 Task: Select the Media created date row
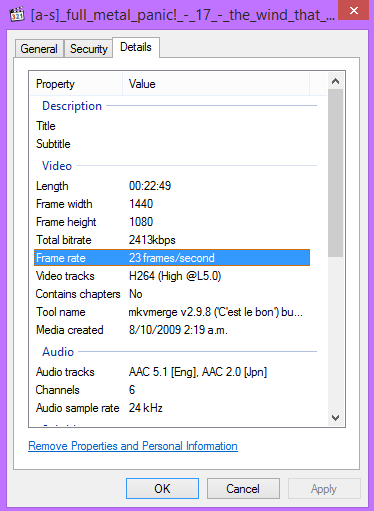tap(172, 330)
